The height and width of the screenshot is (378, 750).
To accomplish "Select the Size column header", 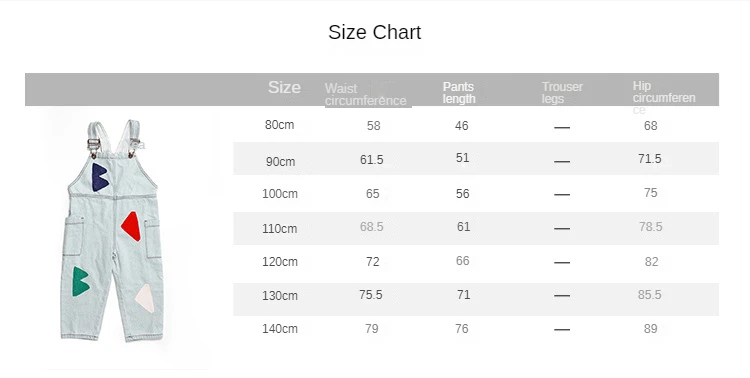I will point(284,88).
